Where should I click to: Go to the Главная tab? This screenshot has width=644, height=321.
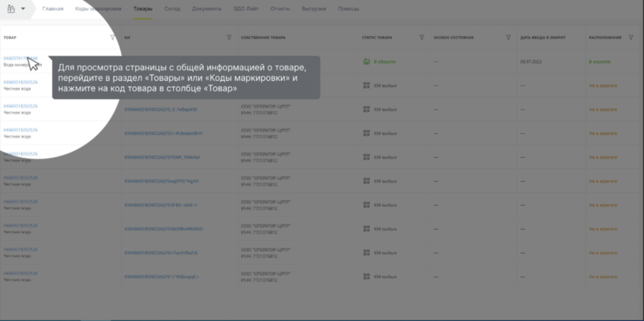tap(53, 9)
